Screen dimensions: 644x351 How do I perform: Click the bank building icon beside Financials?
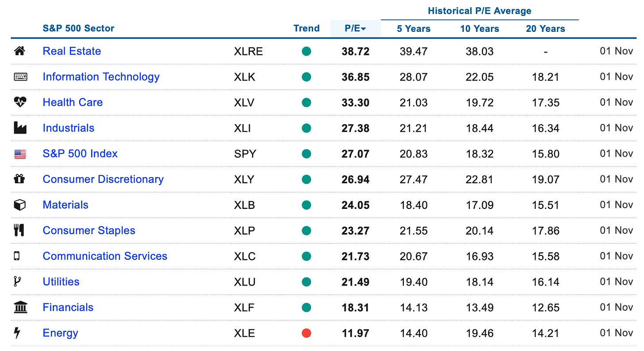(x=20, y=307)
